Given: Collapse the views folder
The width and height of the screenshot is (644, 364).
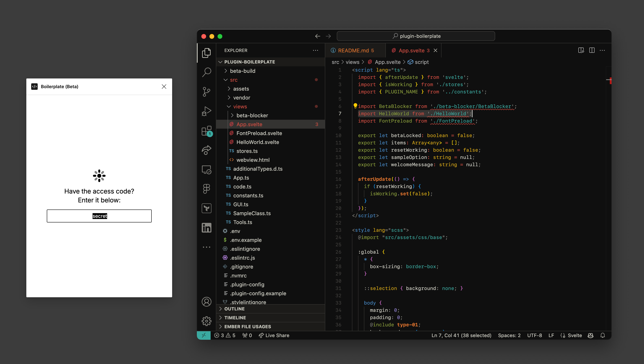Looking at the screenshot, I should pos(240,107).
